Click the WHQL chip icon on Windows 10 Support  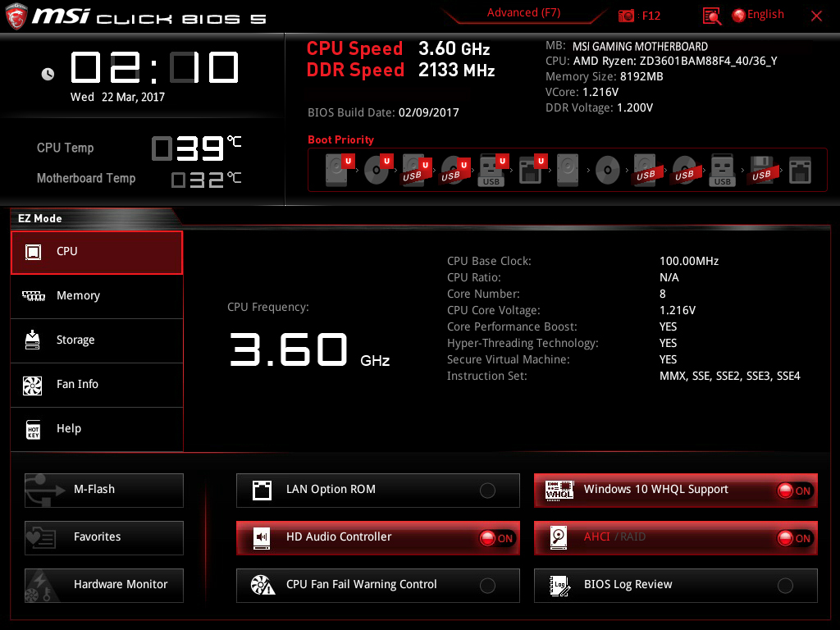pyautogui.click(x=559, y=491)
